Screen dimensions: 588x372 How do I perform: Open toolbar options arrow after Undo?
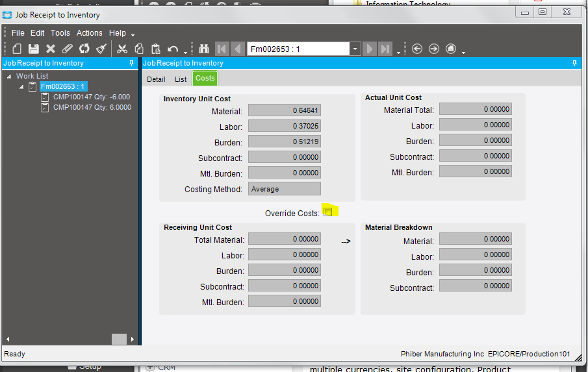pyautogui.click(x=186, y=52)
